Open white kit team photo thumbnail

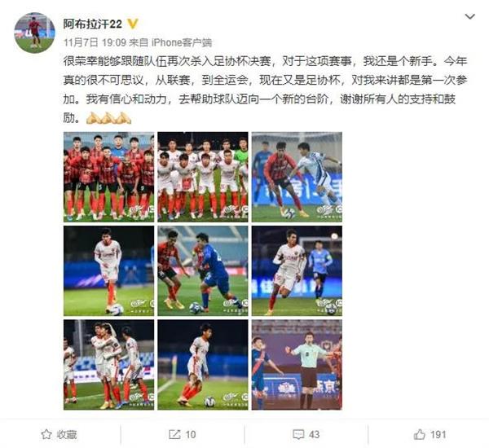203,177
